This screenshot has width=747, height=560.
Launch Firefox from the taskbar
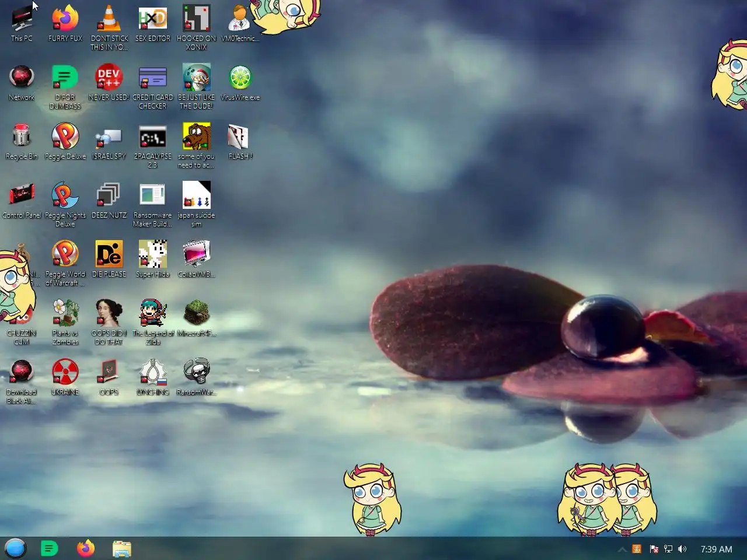pyautogui.click(x=86, y=548)
